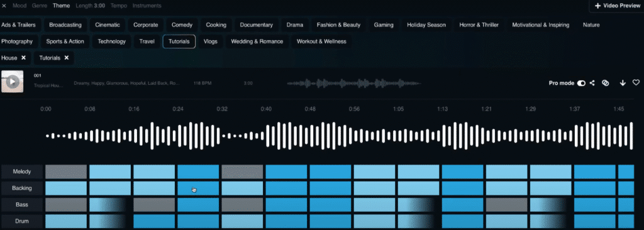Image resolution: width=644 pixels, height=230 pixels.
Task: Choose the Cooking theme
Action: [x=216, y=25]
